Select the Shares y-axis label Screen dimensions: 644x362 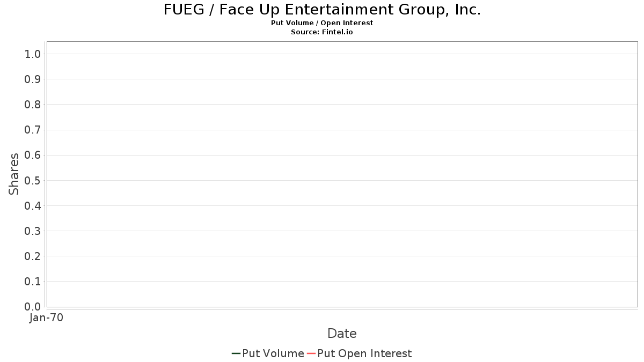(14, 174)
